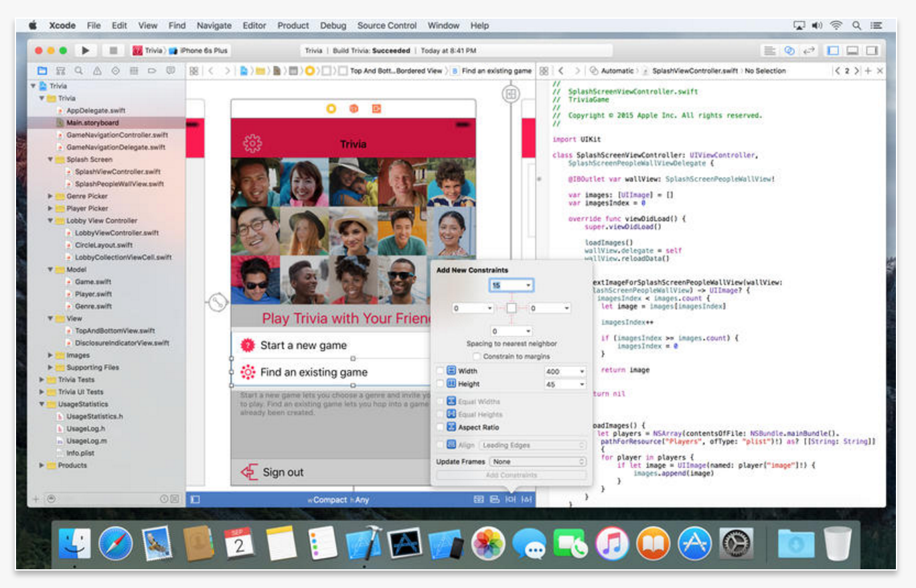The width and height of the screenshot is (916, 588).
Task: Open Safari from the Dock
Action: click(x=116, y=543)
